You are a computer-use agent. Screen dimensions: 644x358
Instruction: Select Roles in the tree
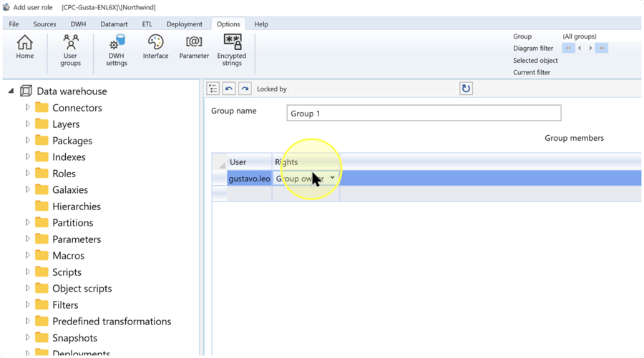[64, 174]
